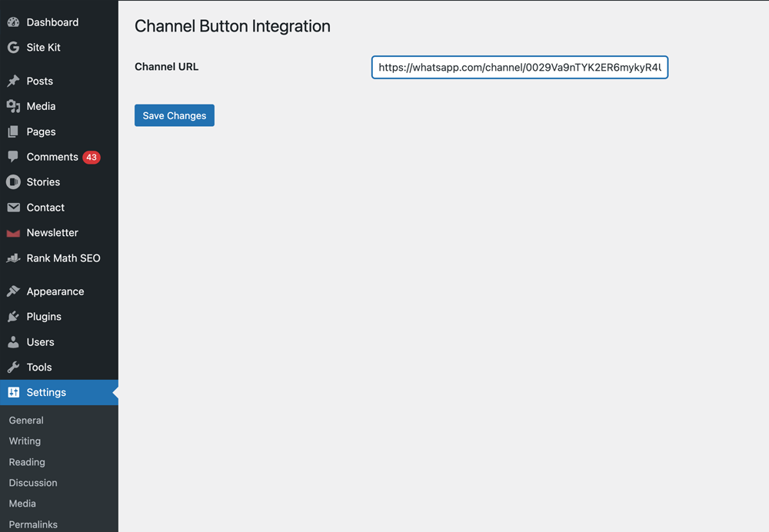769x532 pixels.
Task: Open the Stories menu
Action: click(59, 182)
